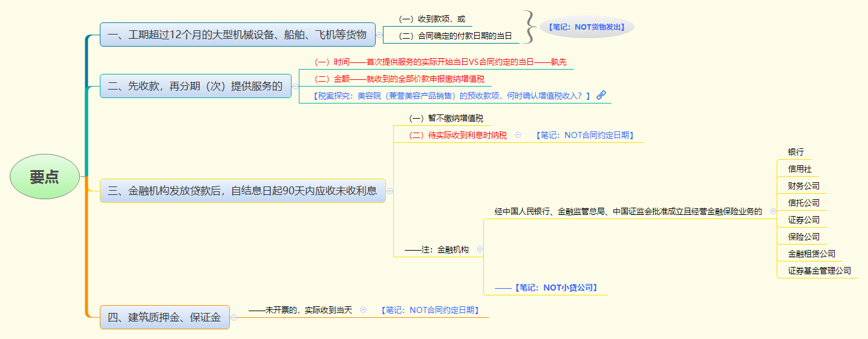
Task: Collapse note after 未开票的，实际收到当天
Action: click(363, 309)
